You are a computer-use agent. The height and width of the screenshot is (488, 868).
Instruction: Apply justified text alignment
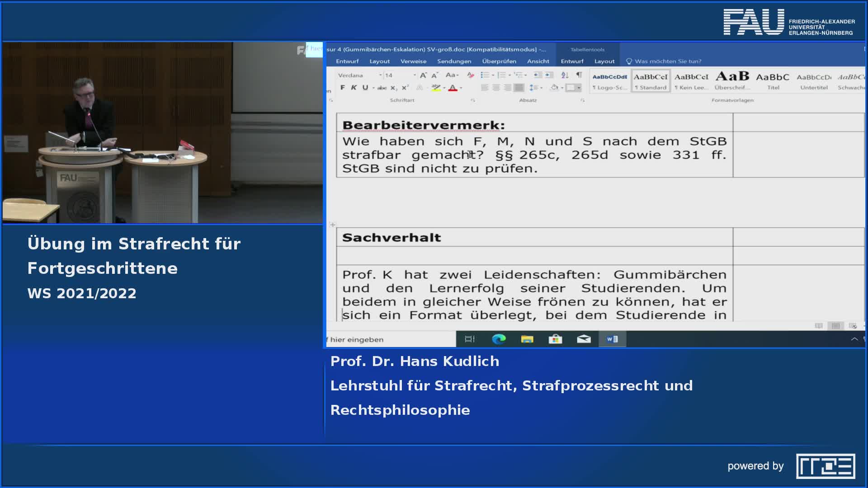coord(519,88)
